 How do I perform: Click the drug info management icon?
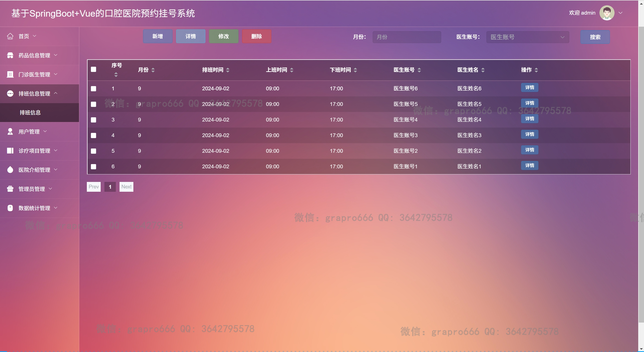[10, 55]
